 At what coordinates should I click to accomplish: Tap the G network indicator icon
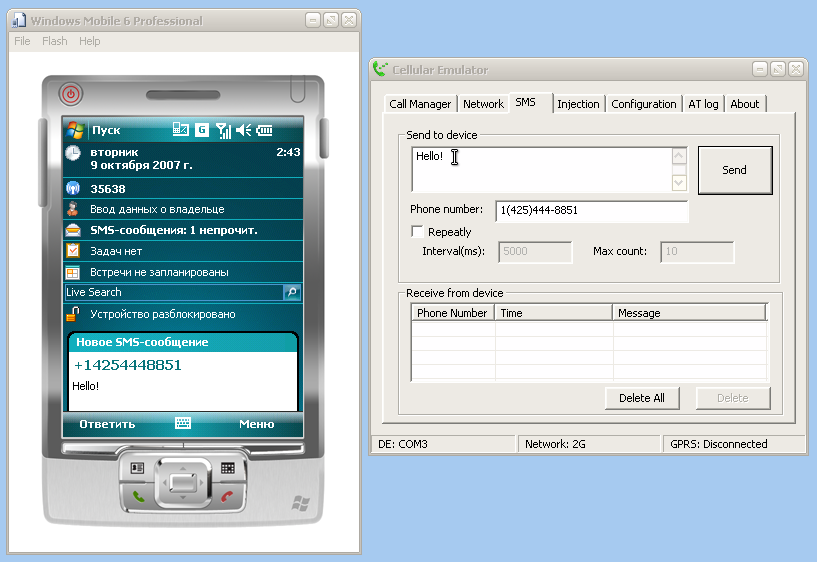point(202,130)
